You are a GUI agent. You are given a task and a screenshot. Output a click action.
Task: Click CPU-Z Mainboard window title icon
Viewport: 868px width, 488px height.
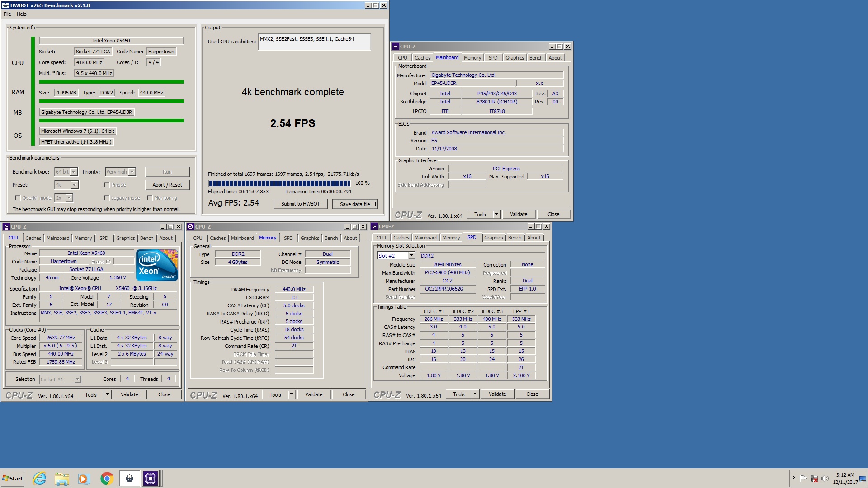point(396,47)
